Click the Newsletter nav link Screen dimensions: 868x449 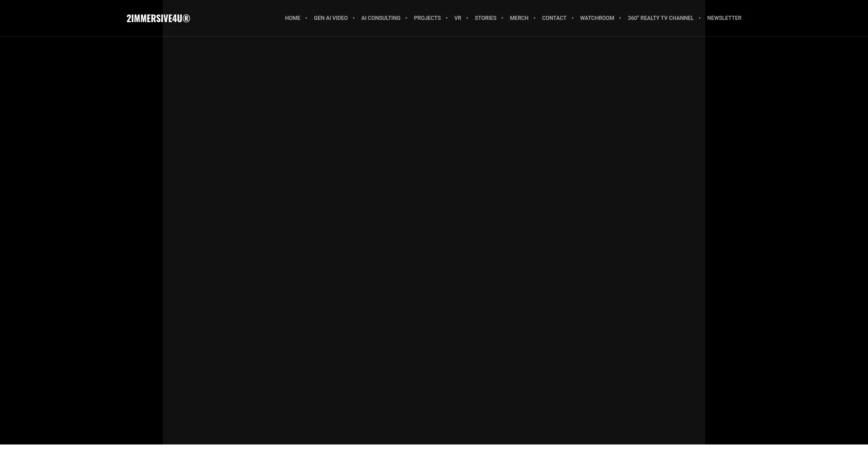(x=724, y=18)
